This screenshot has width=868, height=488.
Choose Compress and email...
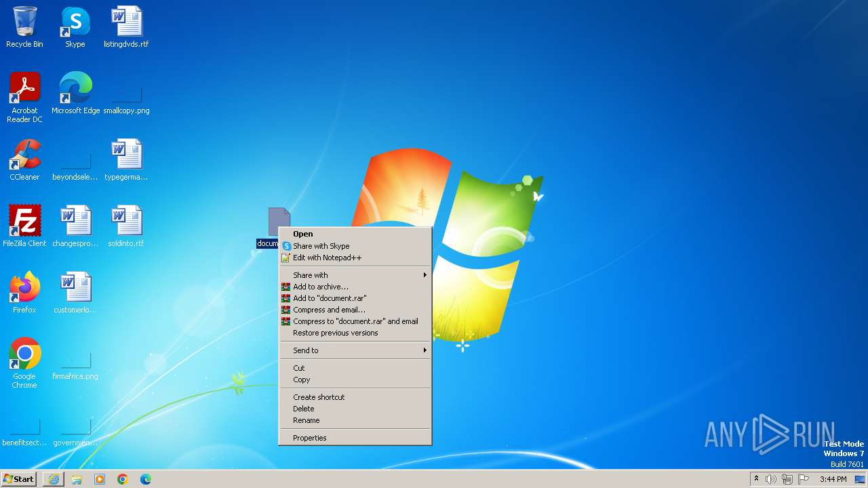[355, 310]
